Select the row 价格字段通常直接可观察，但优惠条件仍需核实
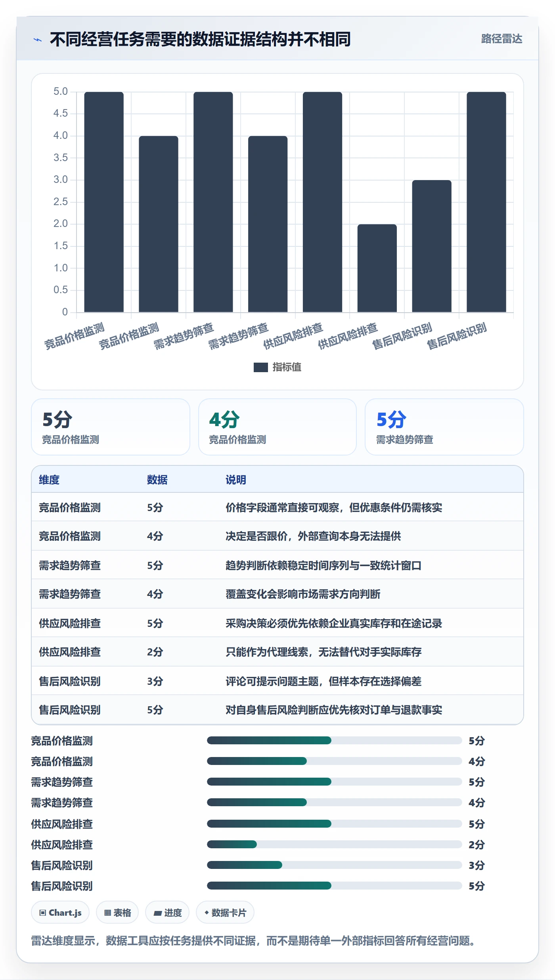Image resolution: width=555 pixels, height=980 pixels. pos(277,507)
